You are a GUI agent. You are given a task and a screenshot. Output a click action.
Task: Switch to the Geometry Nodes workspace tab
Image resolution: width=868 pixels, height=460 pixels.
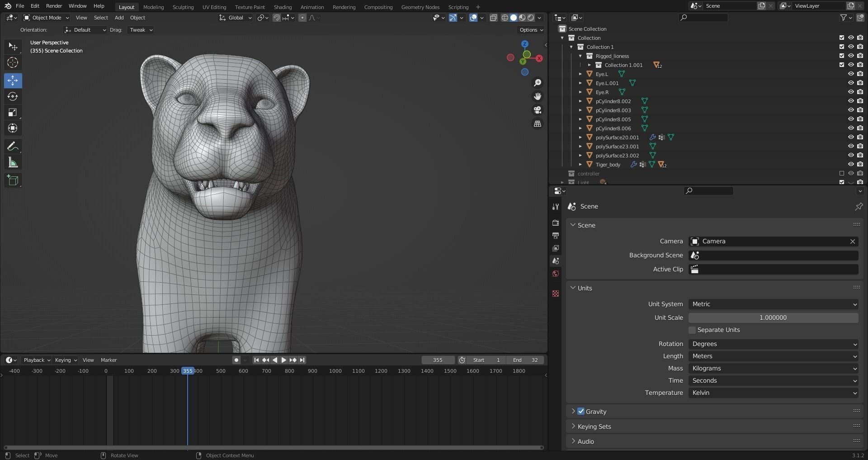(420, 7)
